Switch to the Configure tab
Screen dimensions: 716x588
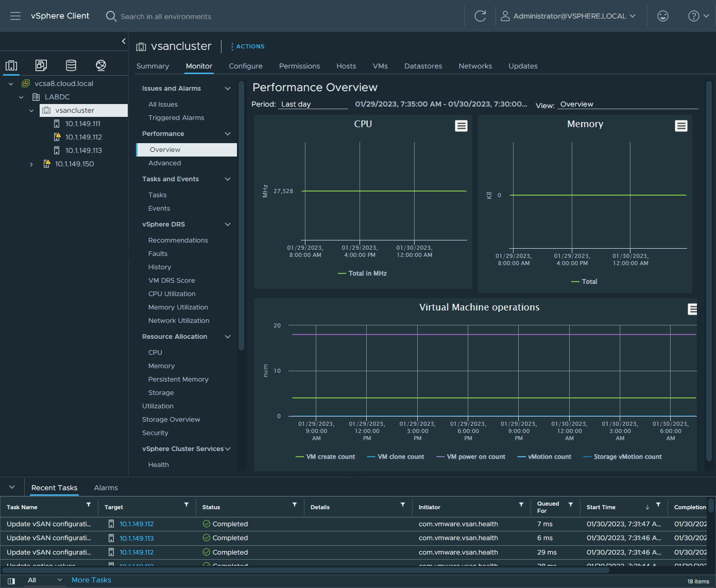point(245,66)
